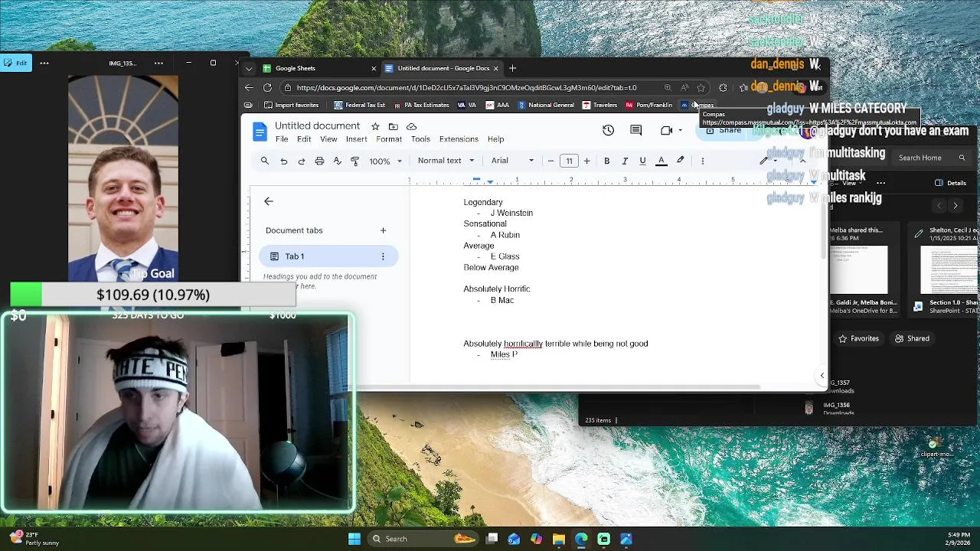Open the toolbar's three-dot more options
The width and height of the screenshot is (980, 551).
(x=702, y=161)
